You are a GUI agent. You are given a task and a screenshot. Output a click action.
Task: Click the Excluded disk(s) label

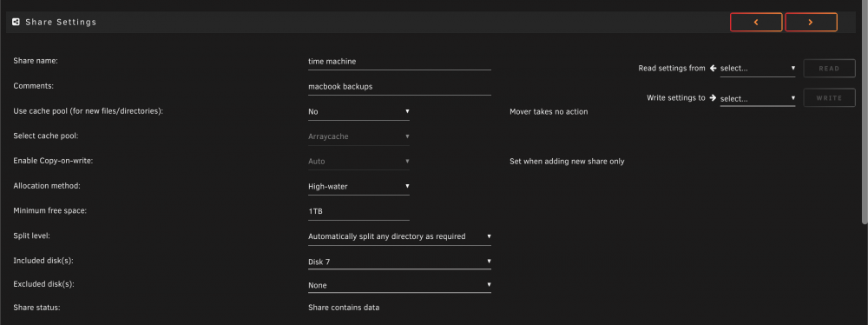[43, 284]
